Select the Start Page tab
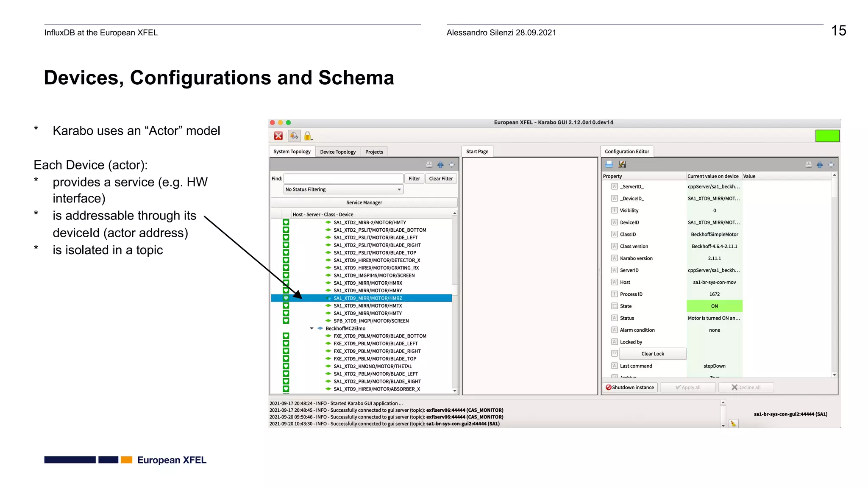868x488 pixels. pyautogui.click(x=477, y=152)
